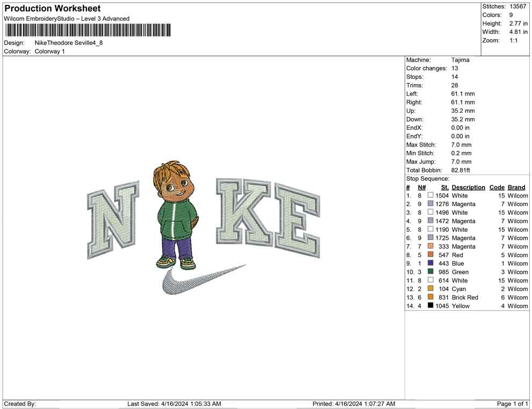The image size is (532, 409).
Task: Pick the gold swatch in the Cyan row
Action: (430, 288)
